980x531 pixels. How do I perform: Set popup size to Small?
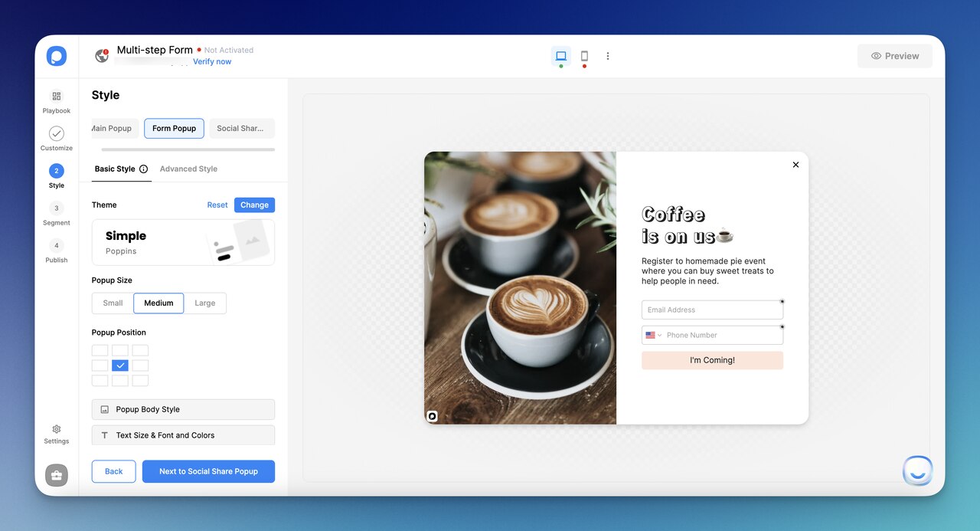tap(113, 303)
